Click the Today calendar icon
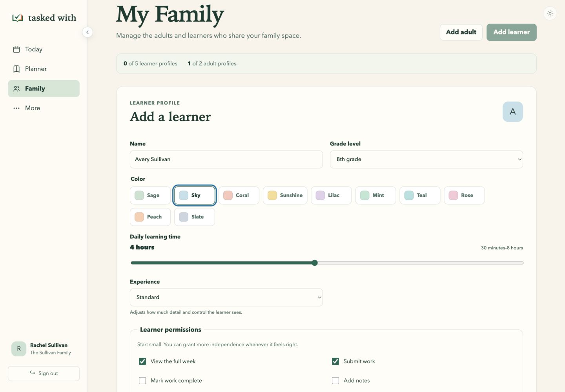This screenshot has width=565, height=392. click(16, 49)
